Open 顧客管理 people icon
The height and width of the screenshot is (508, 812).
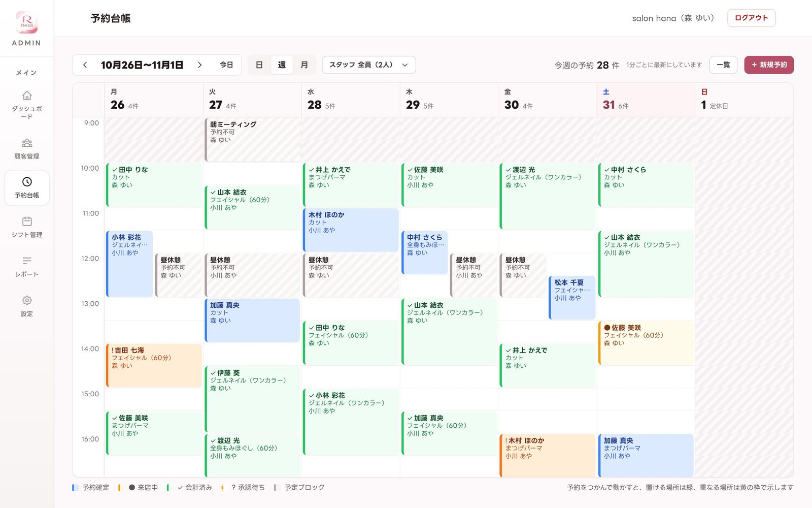27,143
